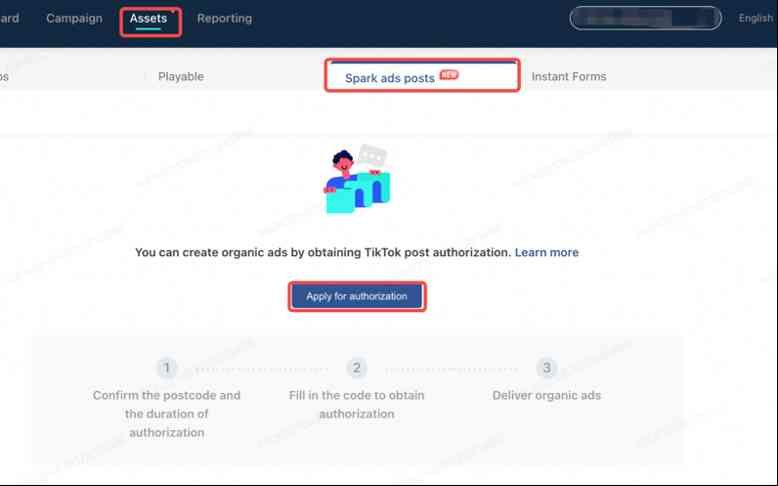The image size is (778, 486).
Task: Click the step 2 number circle
Action: 357,368
